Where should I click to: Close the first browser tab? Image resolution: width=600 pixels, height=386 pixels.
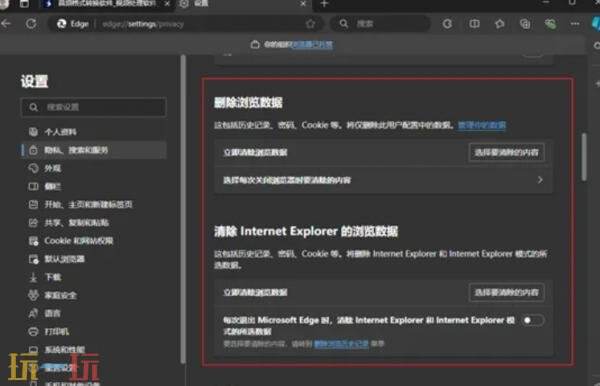(x=167, y=4)
